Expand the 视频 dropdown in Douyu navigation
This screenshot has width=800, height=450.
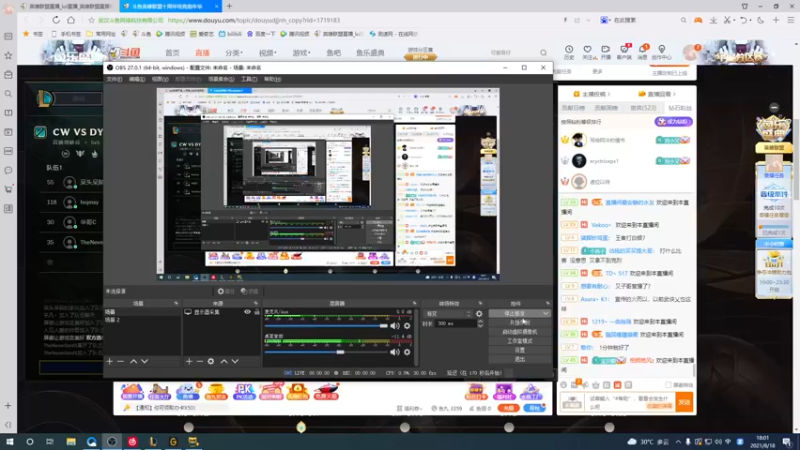267,53
